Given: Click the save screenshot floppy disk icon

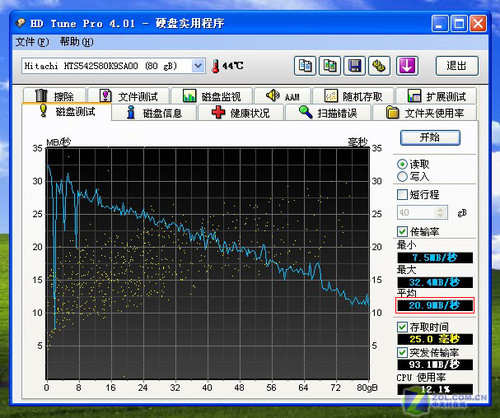Looking at the screenshot, I should point(354,66).
